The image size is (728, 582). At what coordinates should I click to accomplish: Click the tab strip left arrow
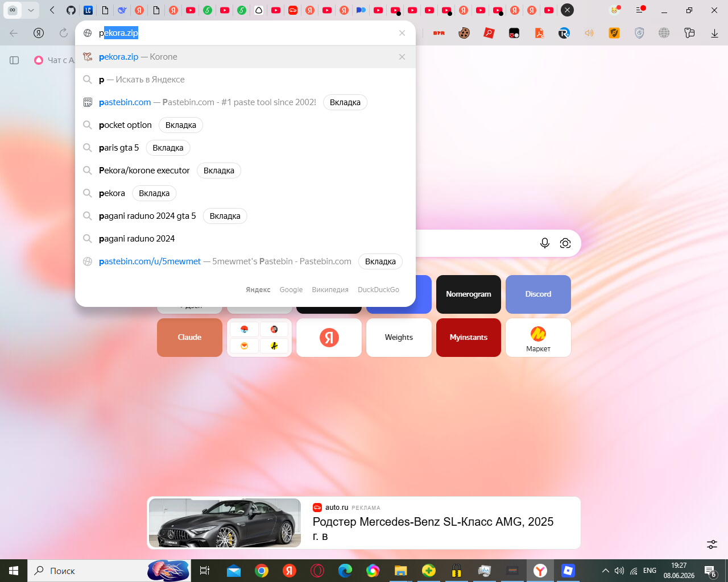(52, 10)
